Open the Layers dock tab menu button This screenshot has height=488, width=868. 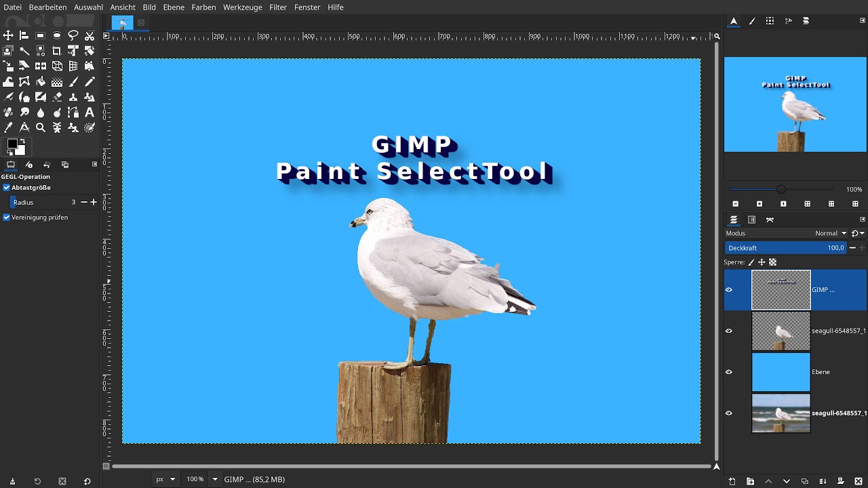863,220
